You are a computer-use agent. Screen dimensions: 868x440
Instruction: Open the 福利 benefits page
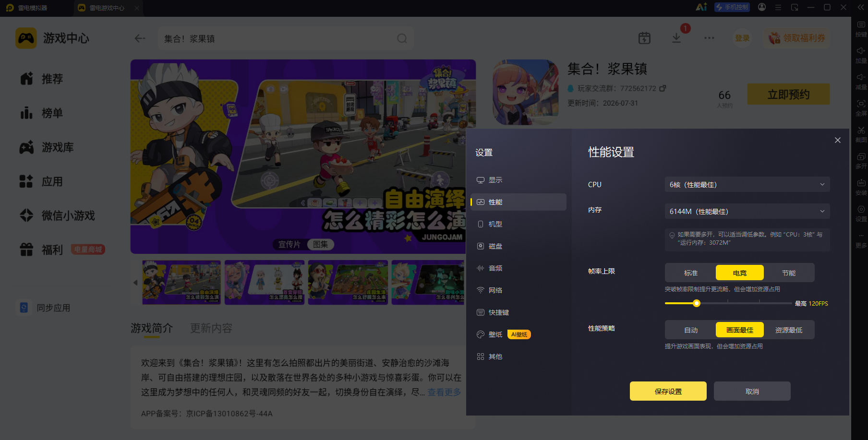pyautogui.click(x=41, y=250)
